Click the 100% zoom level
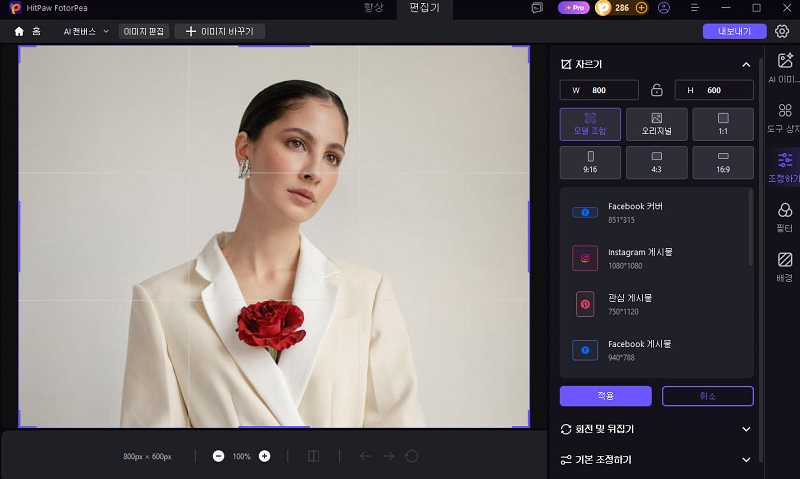 [241, 457]
